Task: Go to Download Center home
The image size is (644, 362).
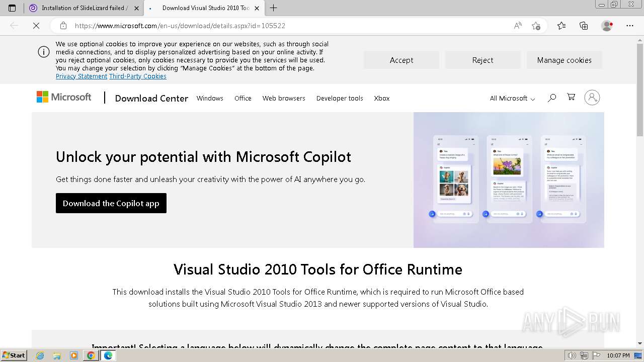Action: 151,99
